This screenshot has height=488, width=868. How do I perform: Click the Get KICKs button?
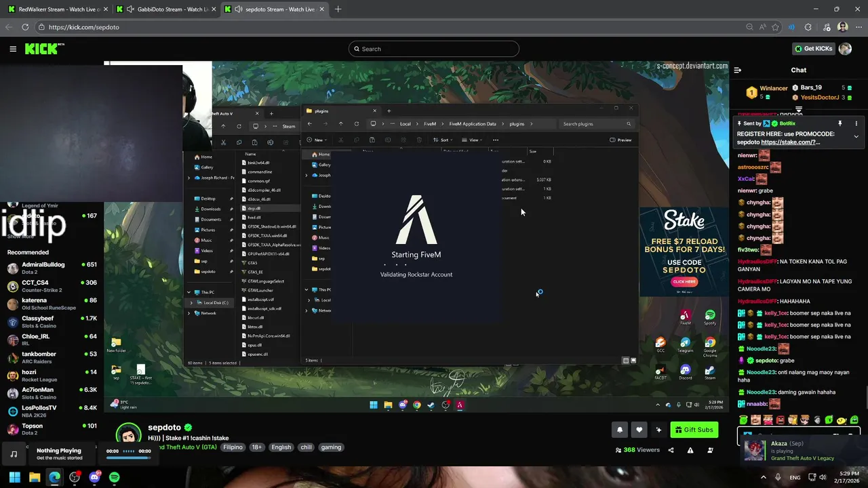pyautogui.click(x=813, y=49)
